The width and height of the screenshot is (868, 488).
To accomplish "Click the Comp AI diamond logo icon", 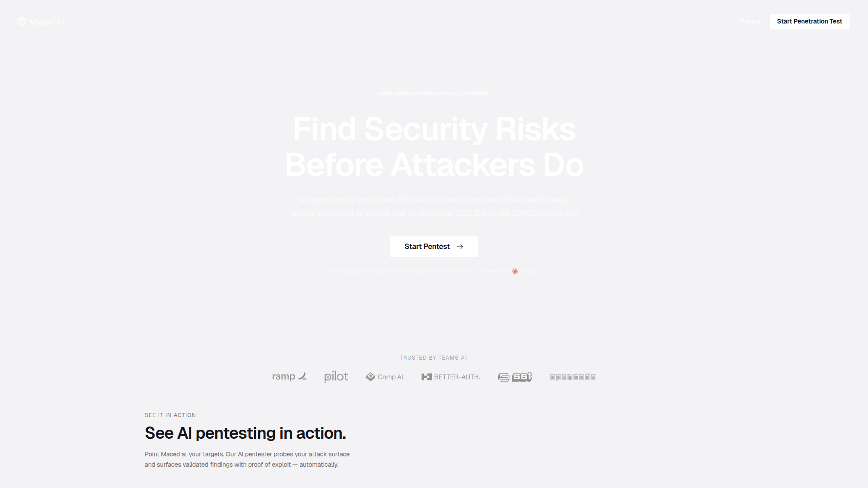I will (x=371, y=377).
